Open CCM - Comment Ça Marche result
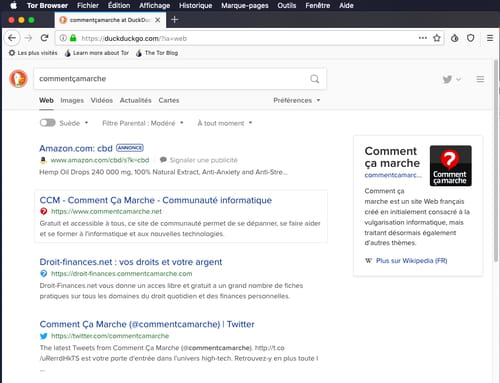 point(156,200)
